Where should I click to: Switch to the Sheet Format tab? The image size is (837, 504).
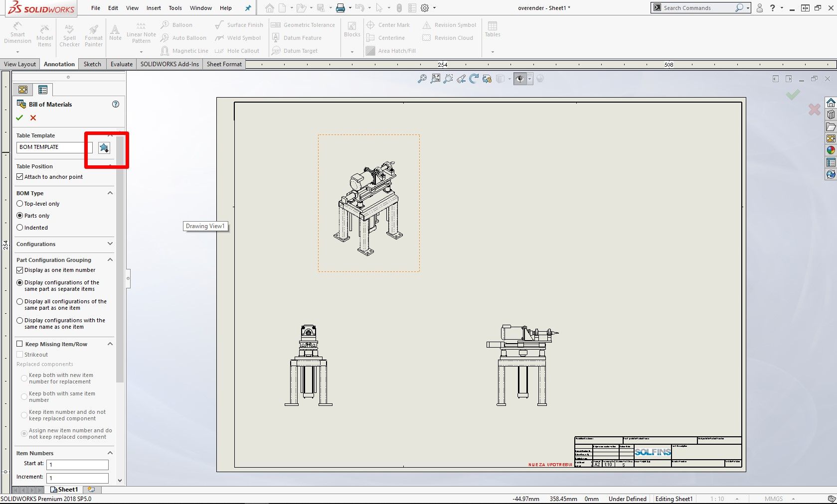click(x=224, y=64)
